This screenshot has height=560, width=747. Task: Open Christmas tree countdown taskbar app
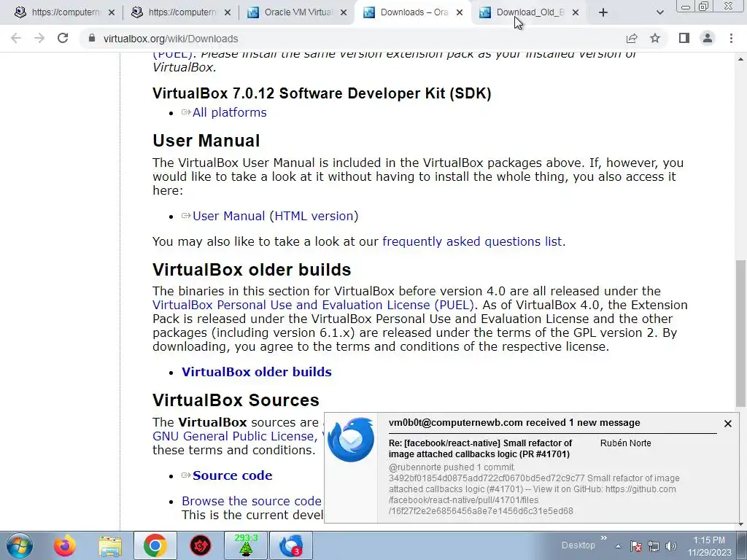click(246, 545)
